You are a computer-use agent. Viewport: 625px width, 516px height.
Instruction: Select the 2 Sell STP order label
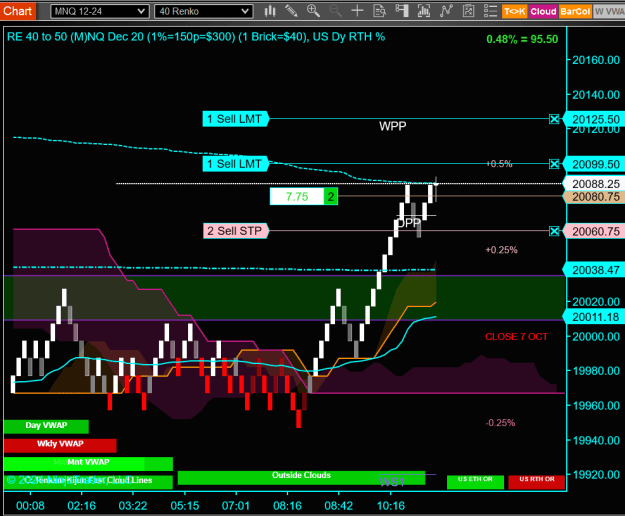tap(235, 231)
